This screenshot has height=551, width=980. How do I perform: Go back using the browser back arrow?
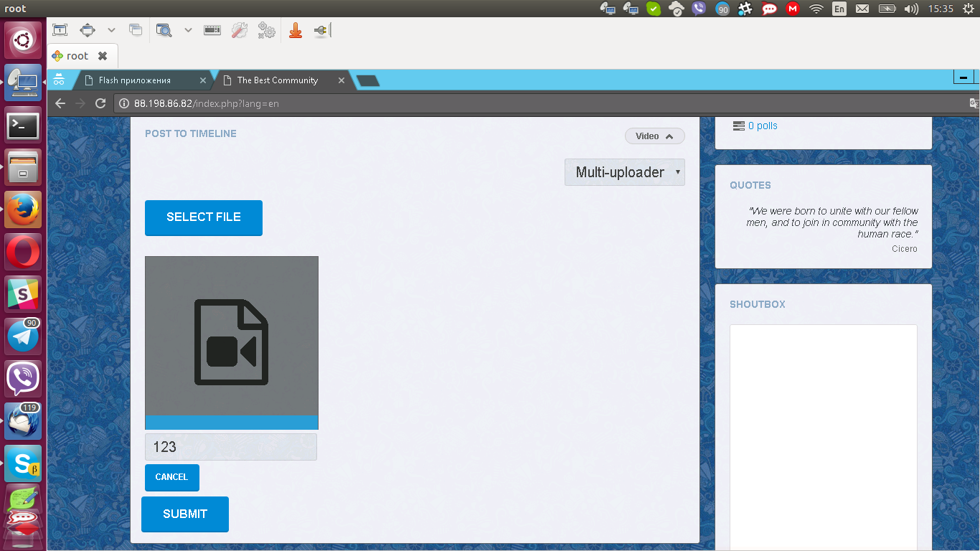pyautogui.click(x=60, y=103)
